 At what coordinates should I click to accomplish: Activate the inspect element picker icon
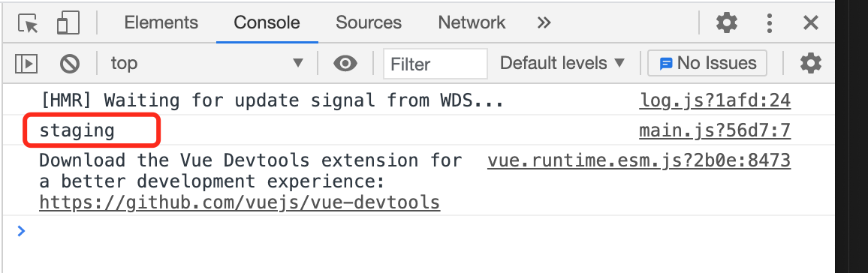(28, 23)
